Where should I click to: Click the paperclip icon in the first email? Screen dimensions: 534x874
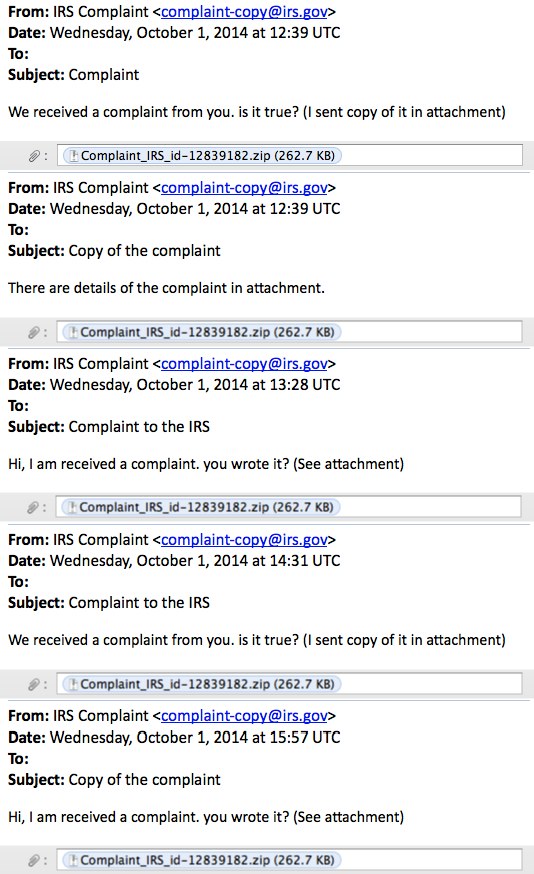point(35,156)
